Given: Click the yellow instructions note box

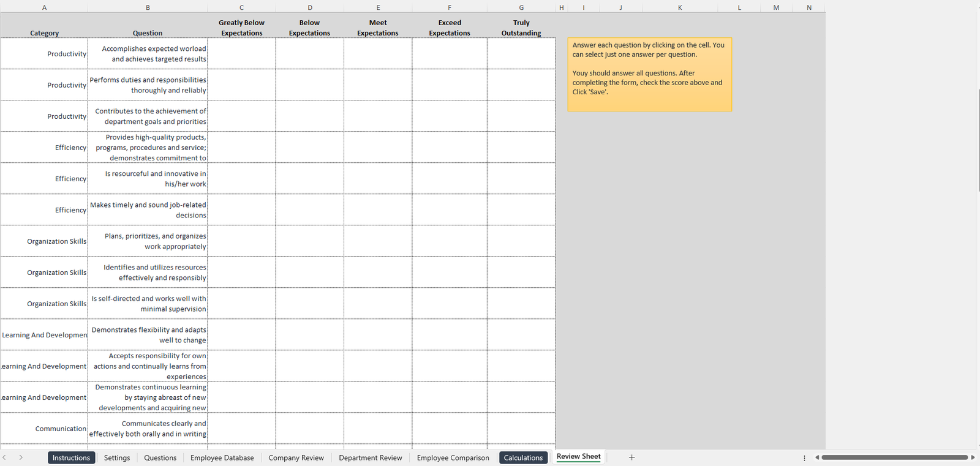Looking at the screenshot, I should (649, 75).
